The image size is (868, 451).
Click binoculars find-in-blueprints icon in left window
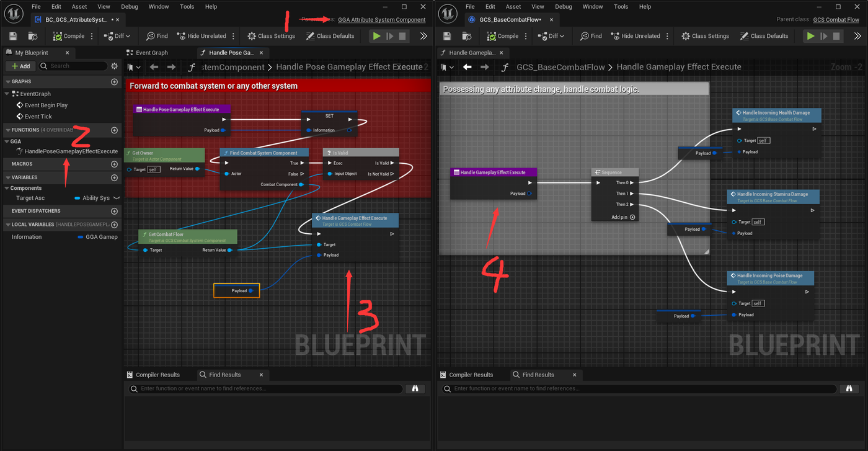(x=416, y=388)
